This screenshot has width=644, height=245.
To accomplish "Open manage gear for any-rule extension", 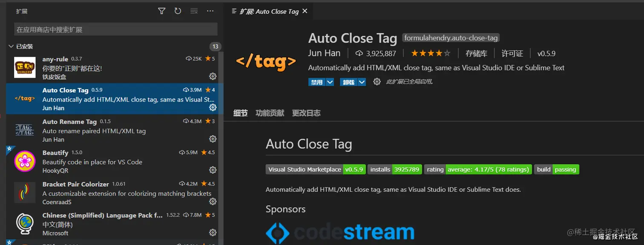I will coord(213,76).
